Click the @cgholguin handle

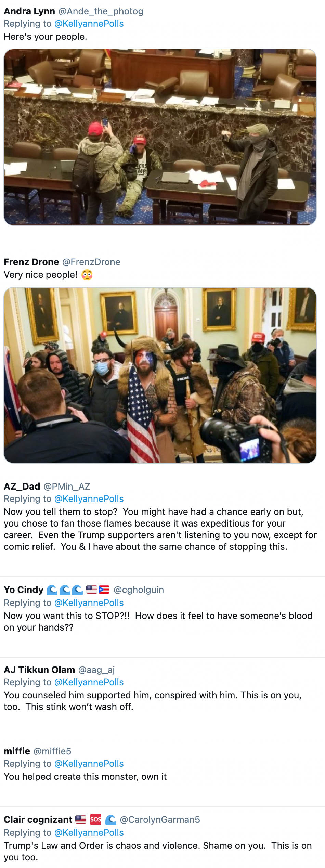click(x=139, y=590)
